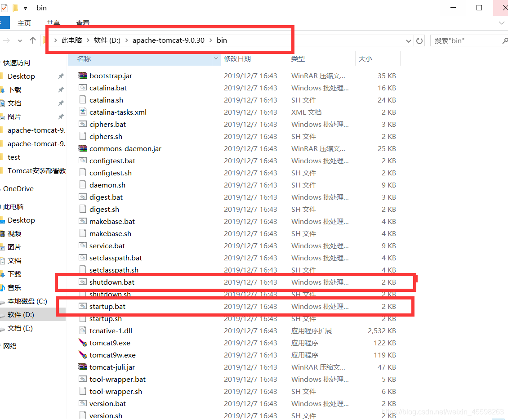Click 软件 (D:) in the breadcrumb
This screenshot has width=508, height=420.
(x=107, y=40)
